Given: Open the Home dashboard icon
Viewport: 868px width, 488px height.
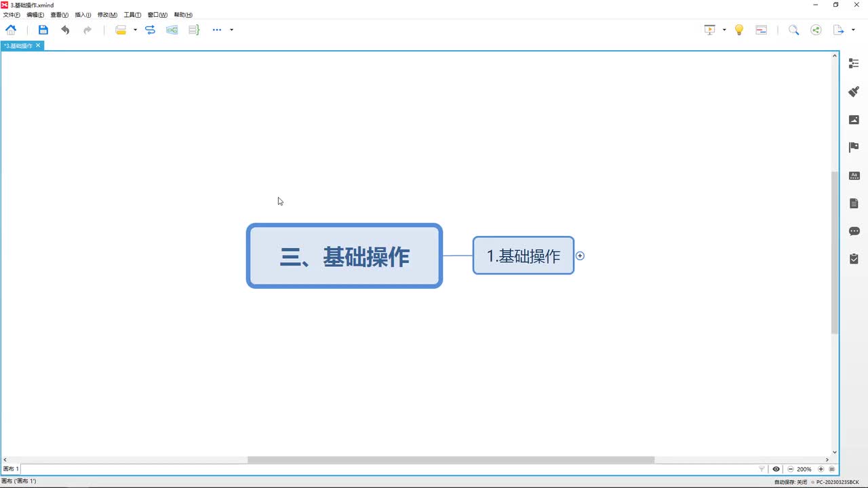Looking at the screenshot, I should tap(11, 30).
